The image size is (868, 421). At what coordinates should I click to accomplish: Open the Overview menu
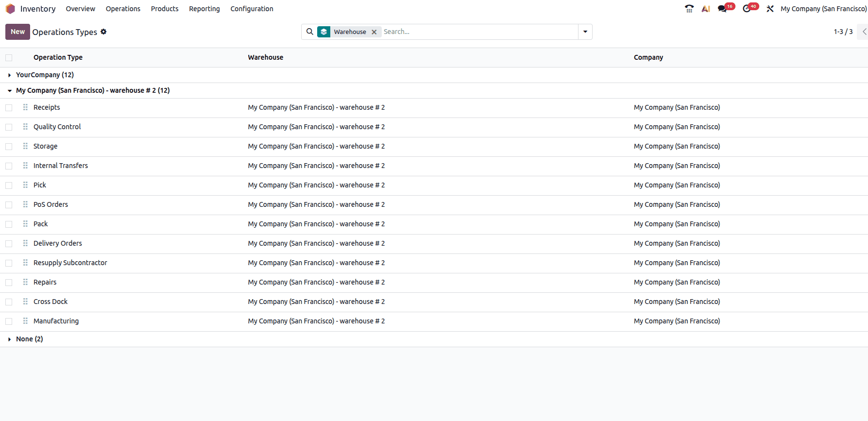(x=81, y=9)
